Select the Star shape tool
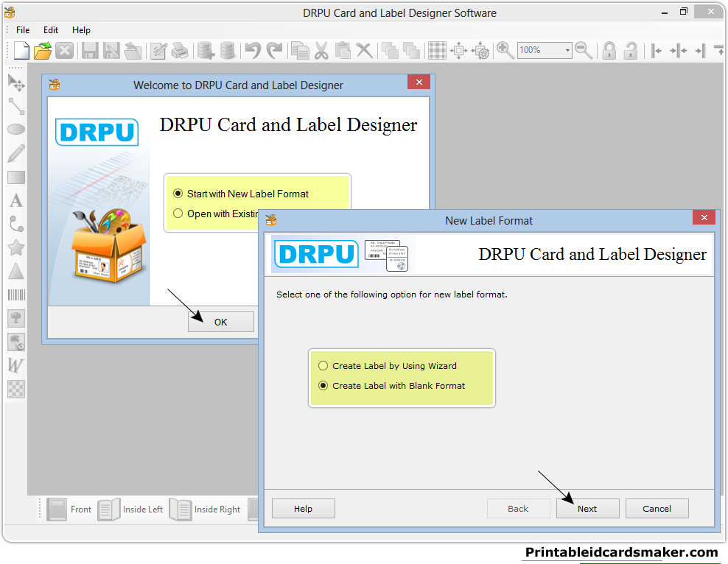Screen dimensions: 728x564 (x=16, y=247)
